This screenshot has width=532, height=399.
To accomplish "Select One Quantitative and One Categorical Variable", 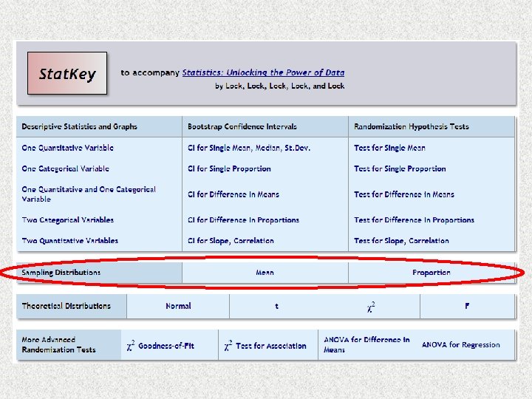I will (x=89, y=194).
